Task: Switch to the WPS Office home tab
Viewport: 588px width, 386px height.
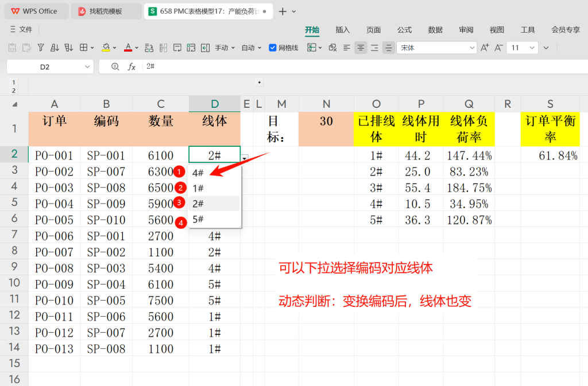Action: (x=36, y=11)
